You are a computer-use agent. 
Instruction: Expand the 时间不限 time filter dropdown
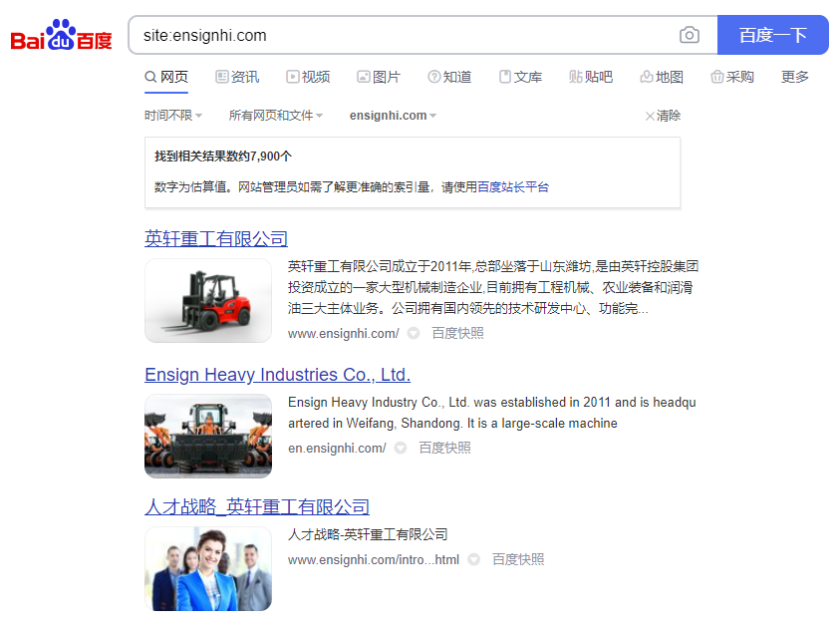[x=173, y=116]
